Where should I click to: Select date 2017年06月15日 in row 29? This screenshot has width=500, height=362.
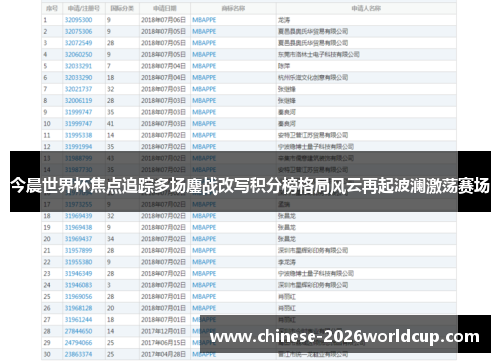coord(163,343)
